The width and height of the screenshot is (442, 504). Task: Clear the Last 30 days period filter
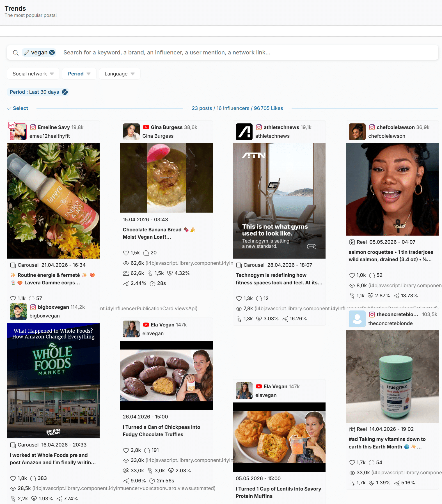pyautogui.click(x=65, y=92)
